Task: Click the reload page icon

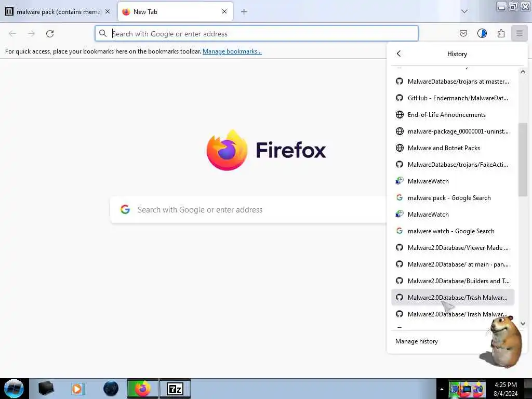Action: (x=50, y=34)
